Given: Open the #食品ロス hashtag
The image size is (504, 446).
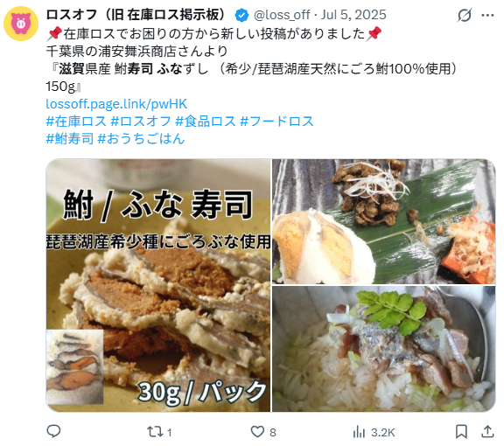Looking at the screenshot, I should point(206,122).
